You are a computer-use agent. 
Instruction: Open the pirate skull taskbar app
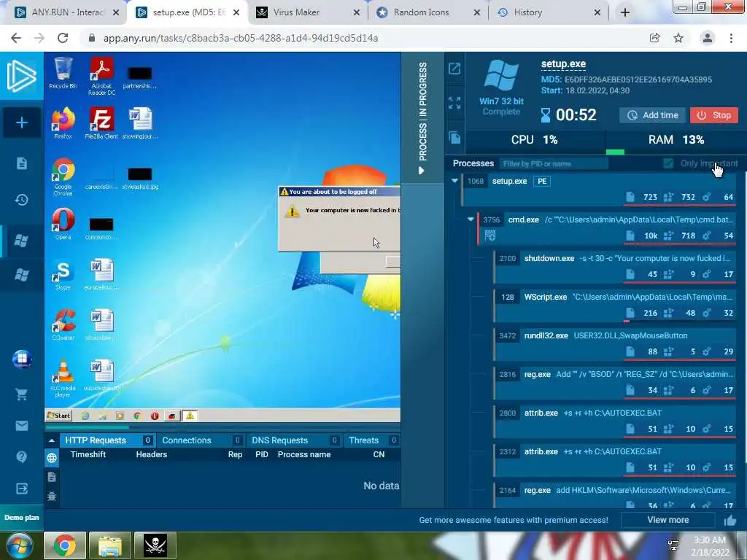(155, 545)
